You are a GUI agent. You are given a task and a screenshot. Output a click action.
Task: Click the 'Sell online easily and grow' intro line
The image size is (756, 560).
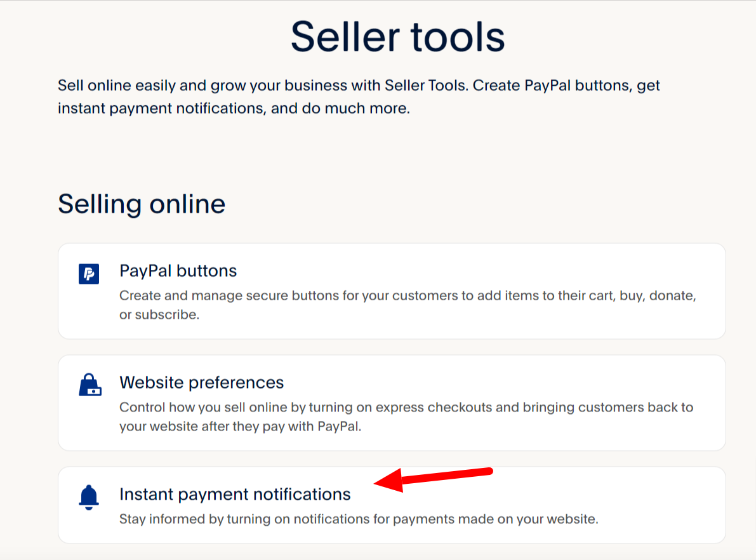pyautogui.click(x=359, y=85)
